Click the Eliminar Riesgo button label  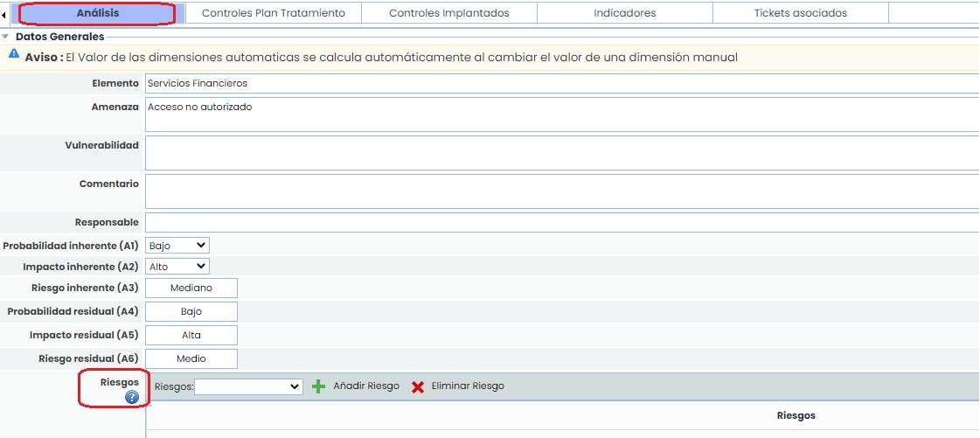point(468,386)
